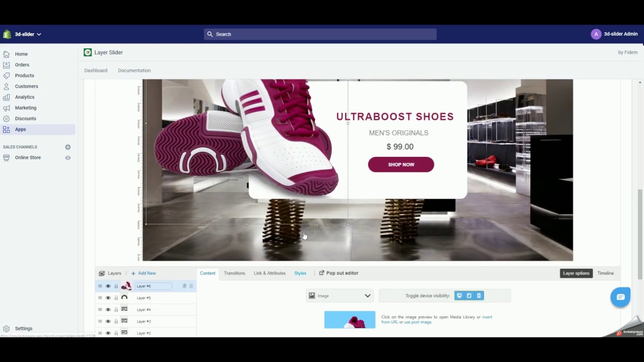Switch to the Transitions tab

click(x=234, y=273)
